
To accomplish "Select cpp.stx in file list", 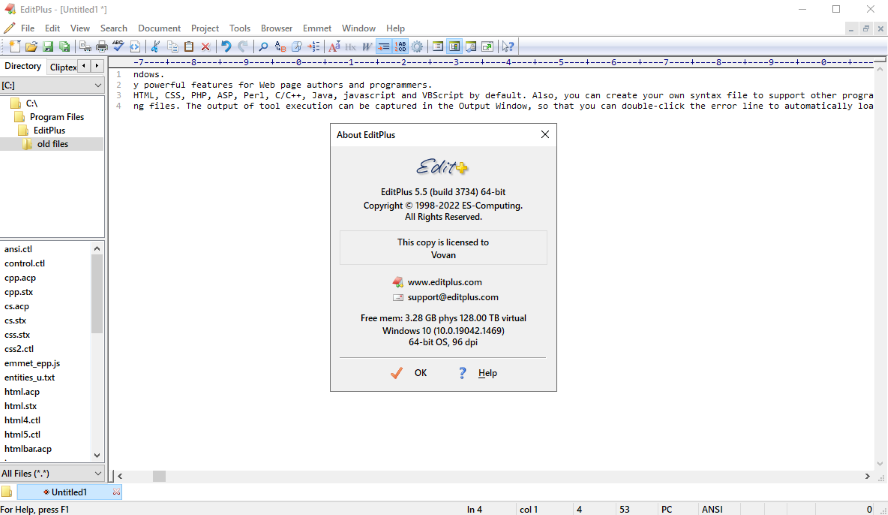I will pyautogui.click(x=19, y=292).
